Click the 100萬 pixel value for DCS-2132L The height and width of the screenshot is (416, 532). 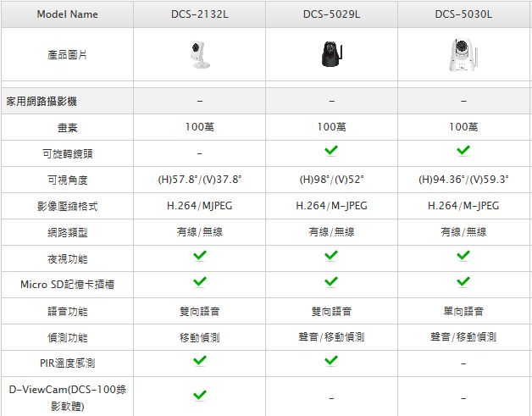(200, 127)
